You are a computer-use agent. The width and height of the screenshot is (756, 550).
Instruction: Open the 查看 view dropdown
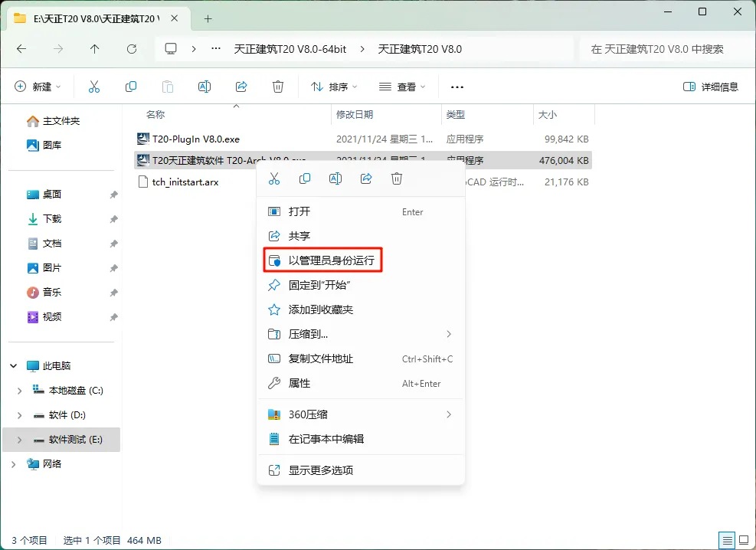(x=403, y=87)
